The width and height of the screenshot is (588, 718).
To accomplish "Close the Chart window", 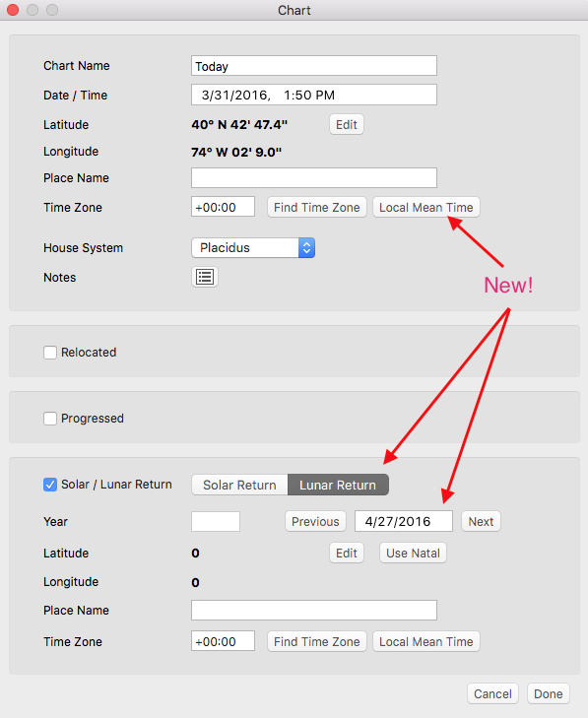I will pos(13,10).
